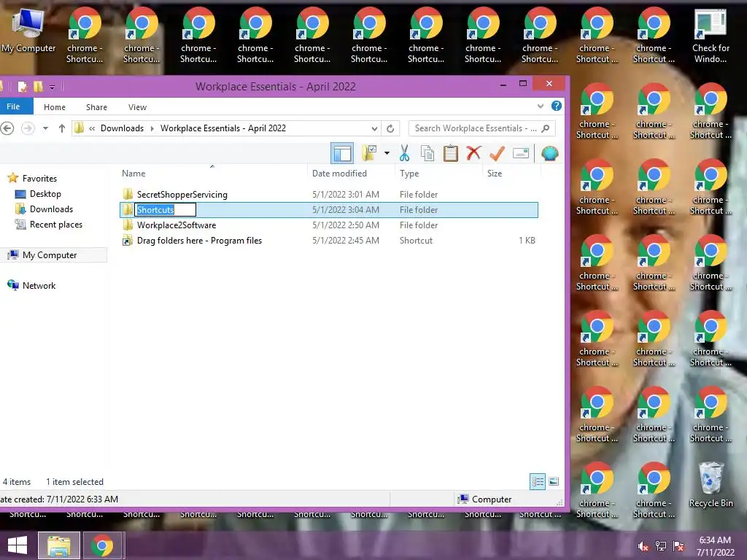
Task: Click the Copy icon in toolbar
Action: pyautogui.click(x=427, y=153)
